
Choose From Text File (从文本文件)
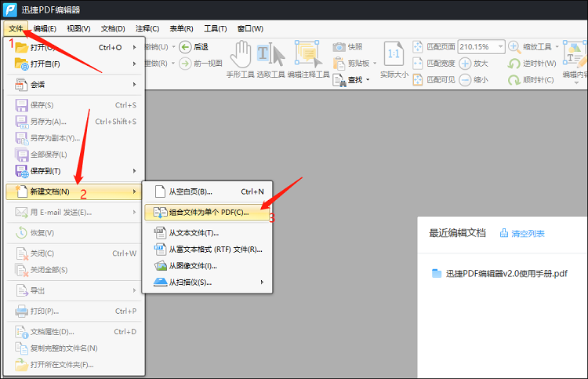(207, 233)
